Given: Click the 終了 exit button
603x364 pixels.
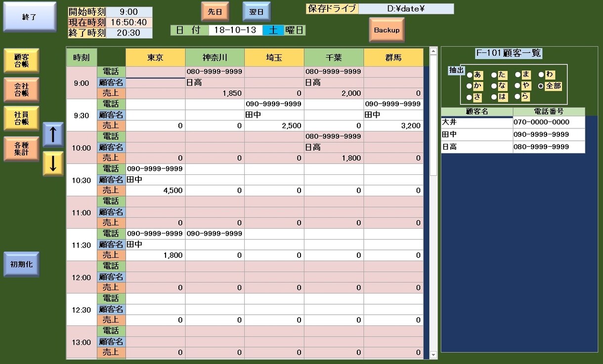Looking at the screenshot, I should (x=30, y=17).
